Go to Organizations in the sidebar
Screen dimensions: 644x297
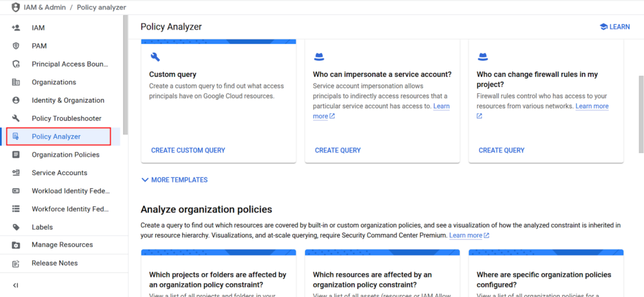tap(54, 82)
